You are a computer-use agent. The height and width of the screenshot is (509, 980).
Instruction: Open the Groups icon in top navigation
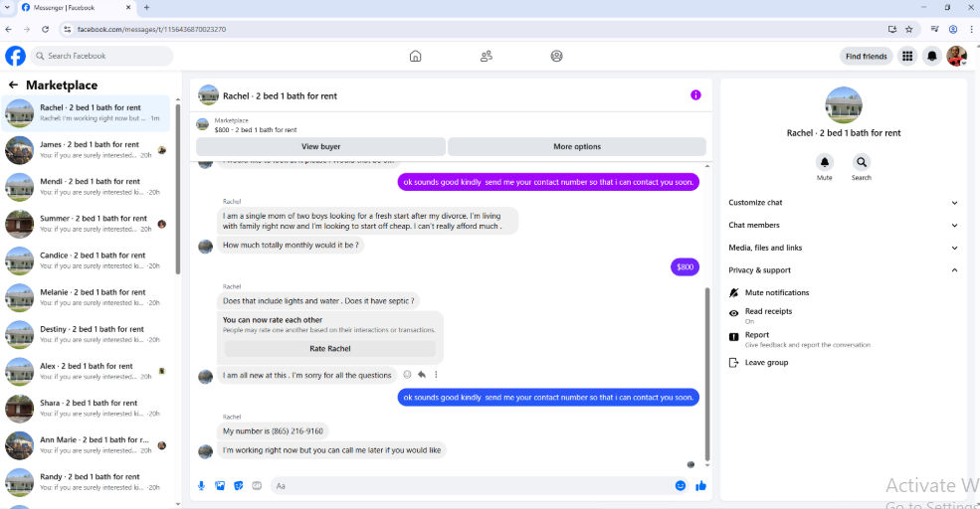(x=557, y=57)
